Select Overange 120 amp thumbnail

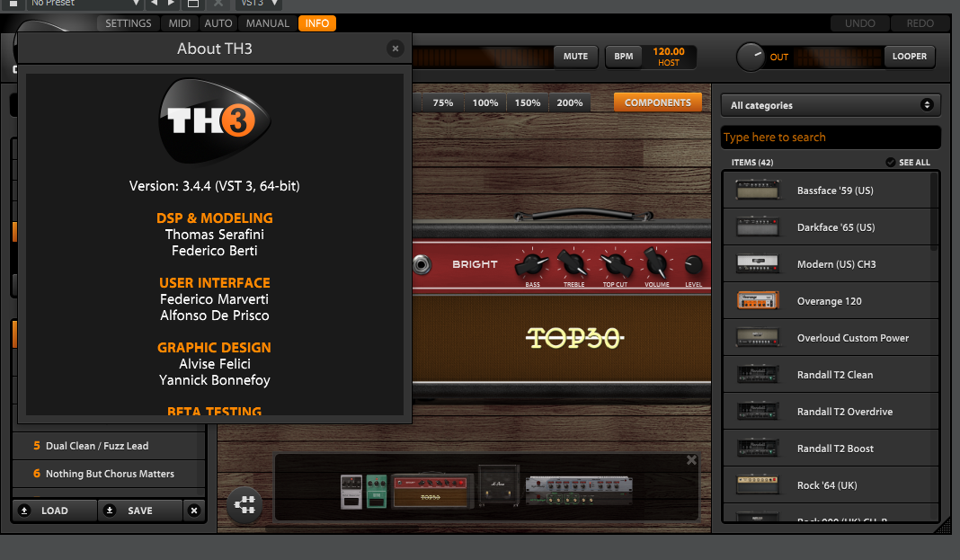[x=758, y=300]
